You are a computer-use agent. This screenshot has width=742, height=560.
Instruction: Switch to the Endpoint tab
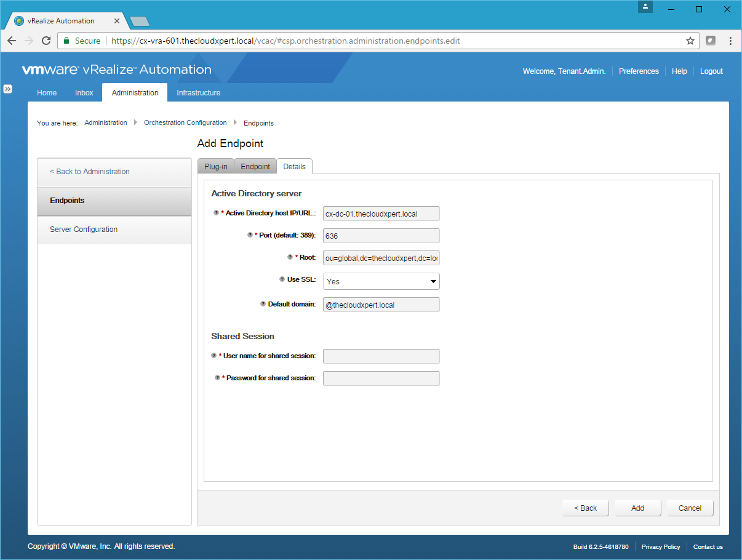[x=255, y=167]
